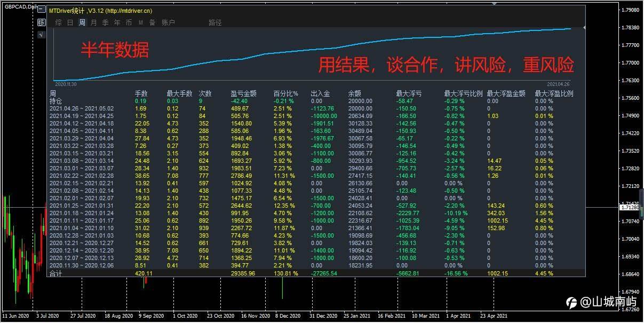Viewport: 644px width, 323px height.
Task: Switch to the 日 daily tab
Action: [x=70, y=22]
